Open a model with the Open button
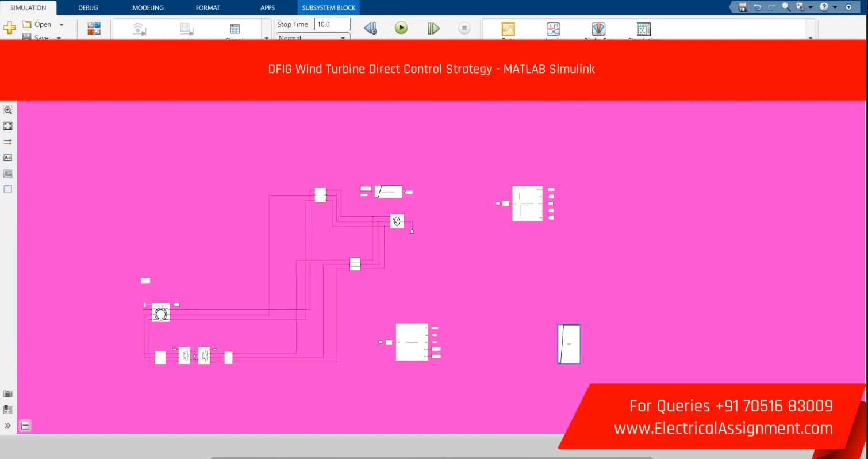 (x=37, y=25)
